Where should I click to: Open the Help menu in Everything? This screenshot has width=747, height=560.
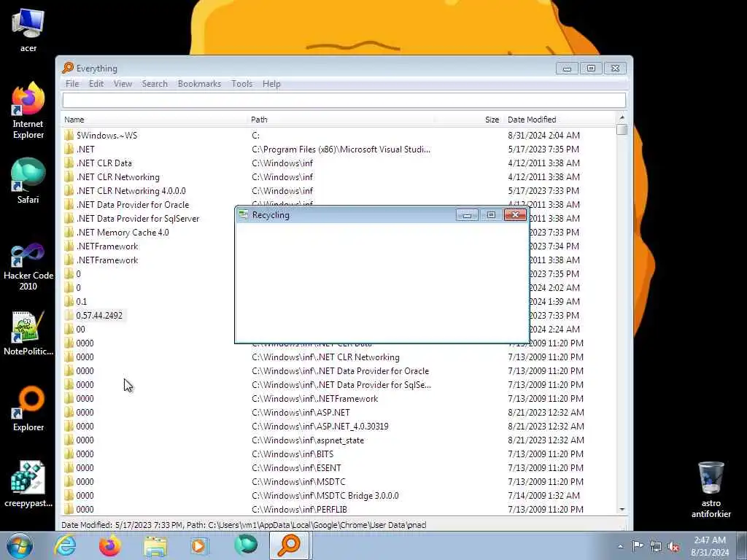pos(271,84)
